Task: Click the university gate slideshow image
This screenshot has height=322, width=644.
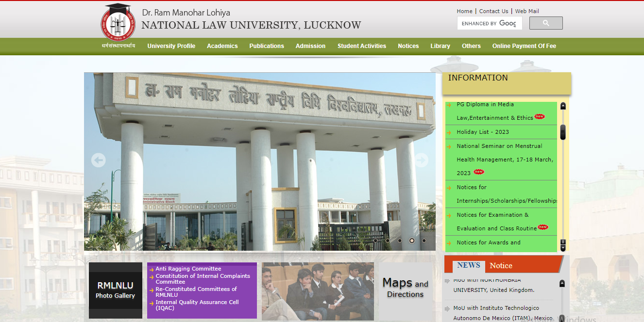Action: (x=260, y=161)
